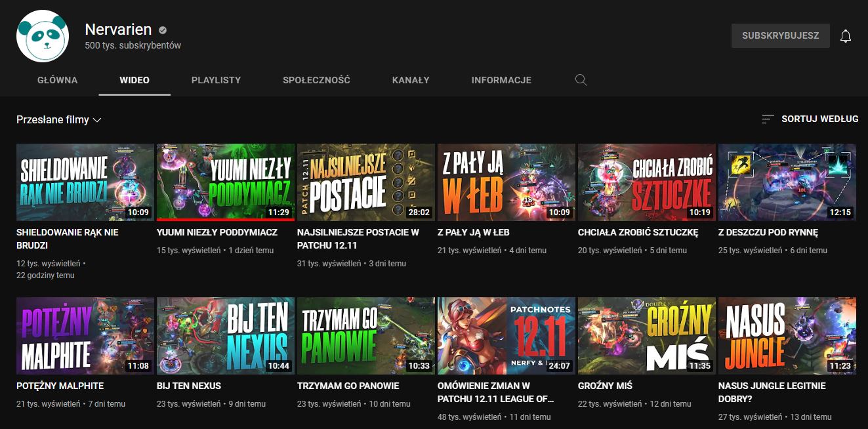Click the Nervarien panda channel avatar

coord(43,36)
